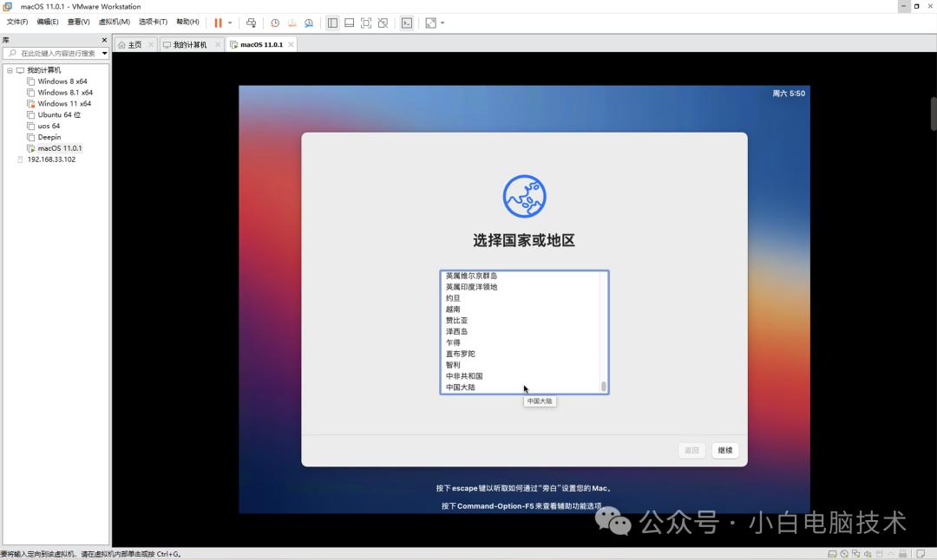The width and height of the screenshot is (937, 560).
Task: Click the sound device icon in the status bar
Action: pyautogui.click(x=868, y=552)
